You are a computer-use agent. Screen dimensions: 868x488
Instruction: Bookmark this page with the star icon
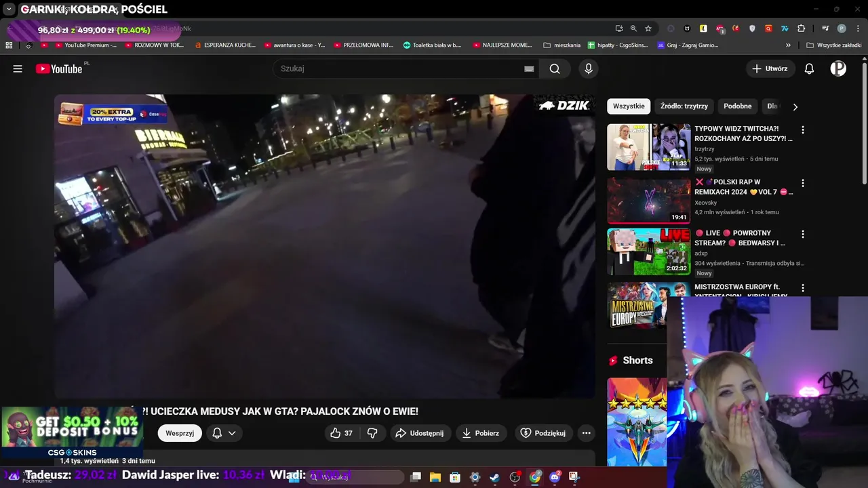coord(648,28)
